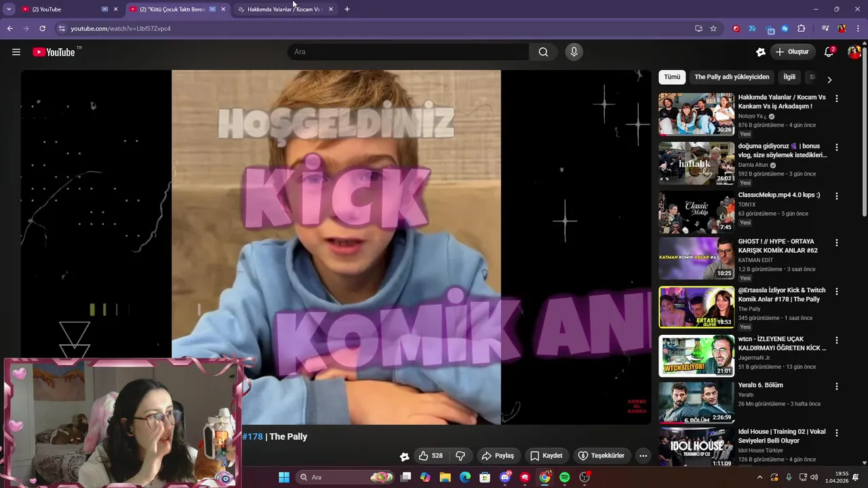Viewport: 868px width, 488px height.
Task: Open 'ClassicMekip.mp4 4.0 kups' video title
Action: coord(779,195)
